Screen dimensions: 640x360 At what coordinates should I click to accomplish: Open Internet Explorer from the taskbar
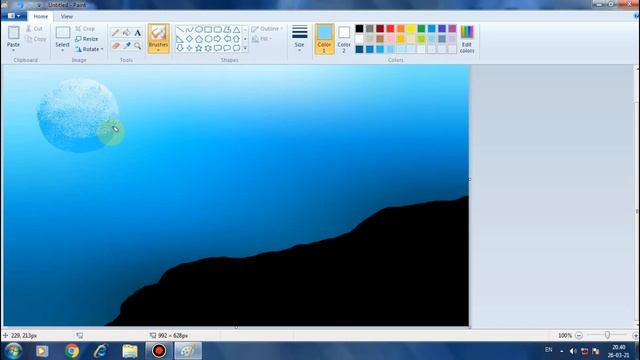[100, 351]
